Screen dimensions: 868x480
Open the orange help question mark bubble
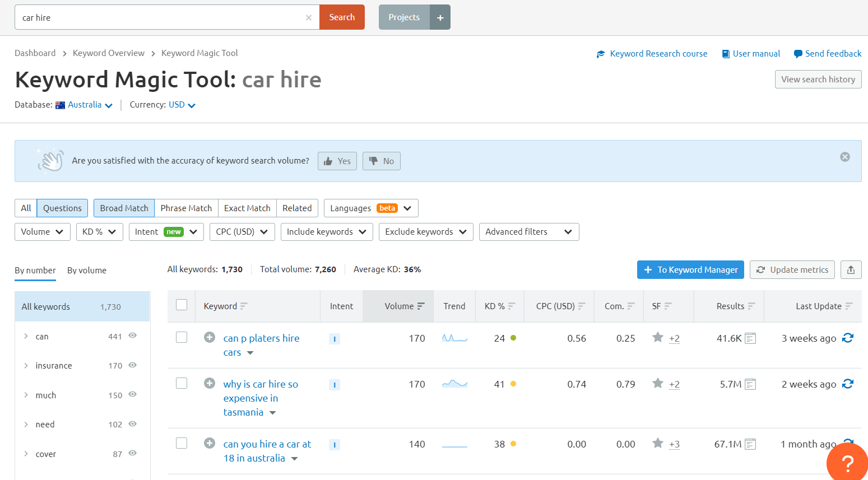pyautogui.click(x=847, y=463)
